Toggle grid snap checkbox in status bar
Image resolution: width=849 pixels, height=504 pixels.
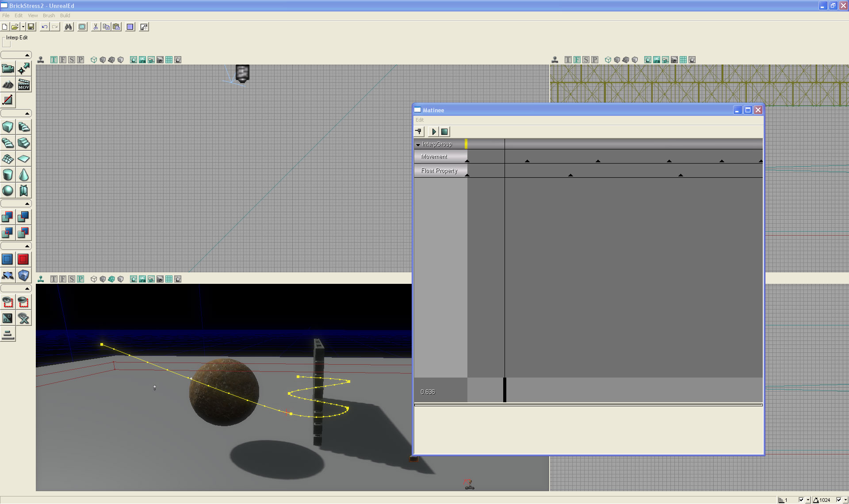(x=801, y=500)
